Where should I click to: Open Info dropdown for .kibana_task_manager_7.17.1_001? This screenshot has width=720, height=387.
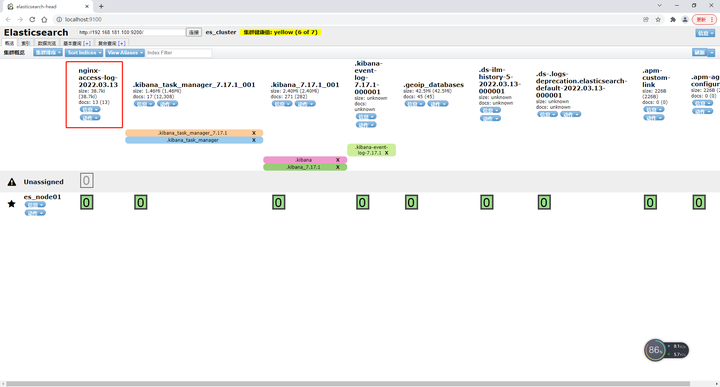tap(144, 104)
